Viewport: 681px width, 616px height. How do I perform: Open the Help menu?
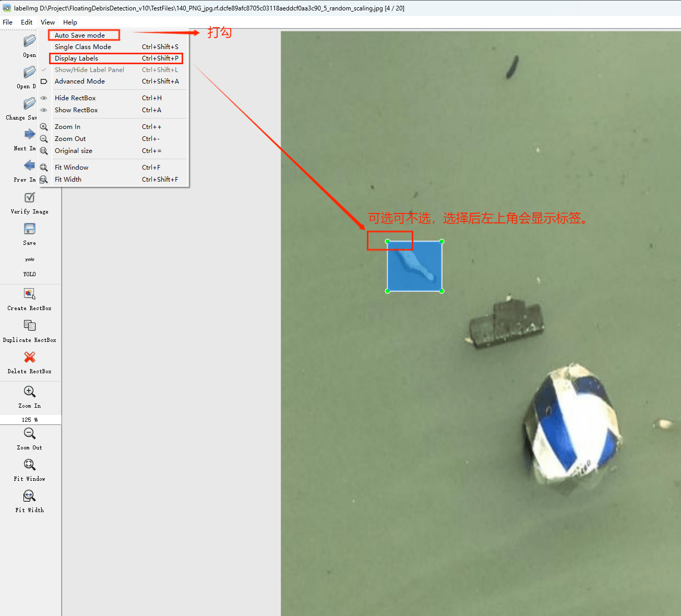(70, 22)
